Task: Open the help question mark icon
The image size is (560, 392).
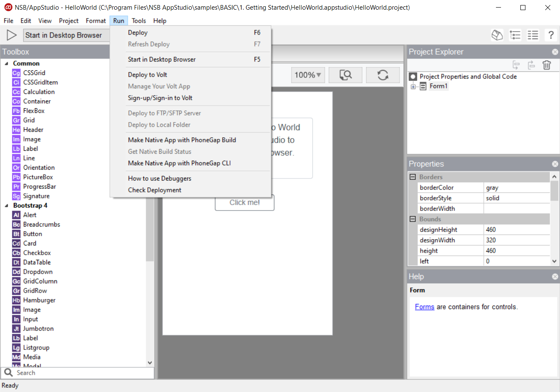Action: 551,35
